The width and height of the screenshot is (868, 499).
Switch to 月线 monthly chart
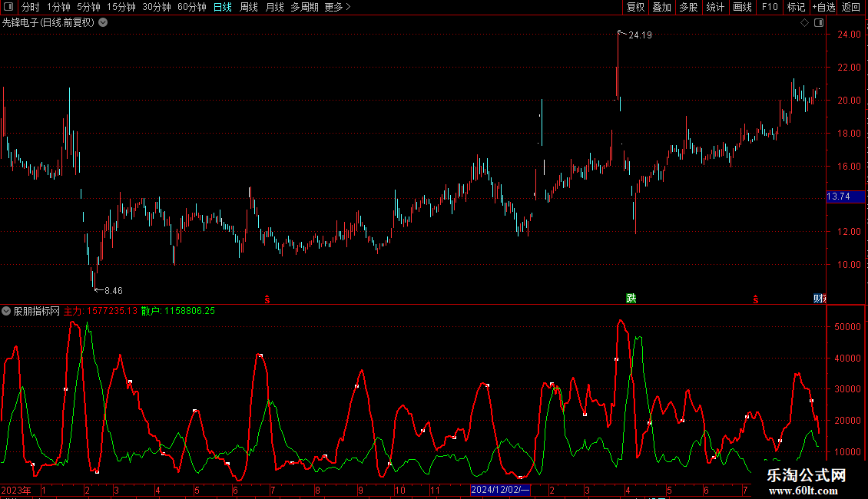tap(274, 7)
